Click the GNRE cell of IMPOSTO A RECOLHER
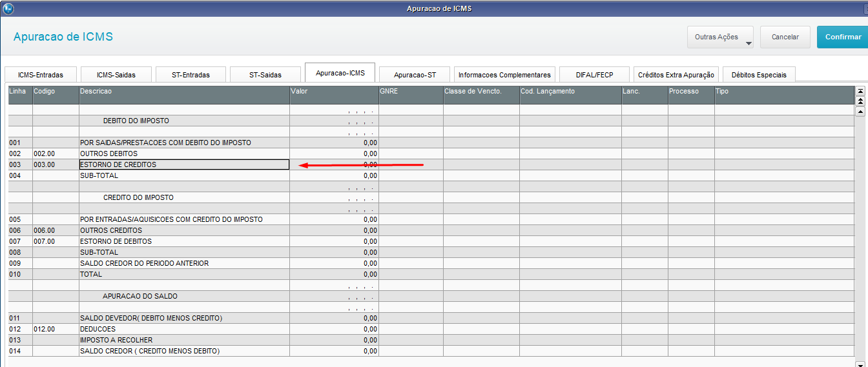 [x=411, y=340]
